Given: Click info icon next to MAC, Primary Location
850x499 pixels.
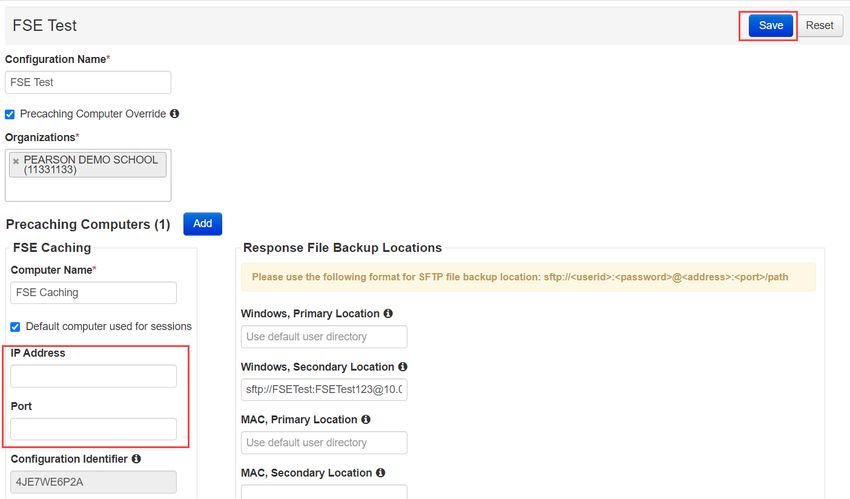Looking at the screenshot, I should (366, 419).
